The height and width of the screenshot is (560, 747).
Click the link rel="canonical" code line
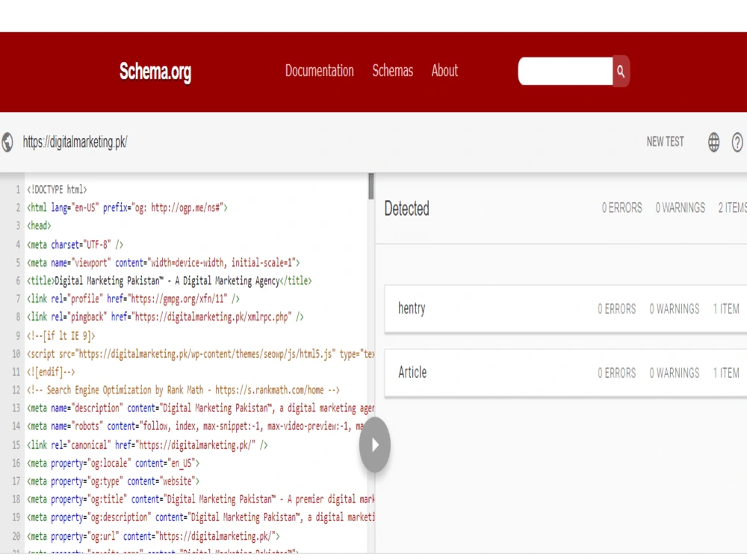pos(147,445)
